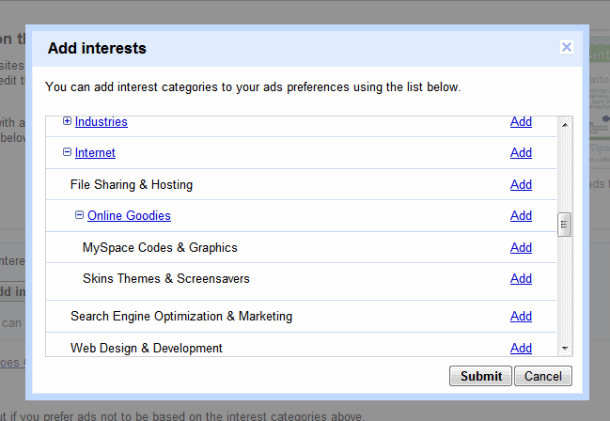The image size is (610, 421).
Task: Add File Sharing & Hosting interest
Action: pos(520,185)
